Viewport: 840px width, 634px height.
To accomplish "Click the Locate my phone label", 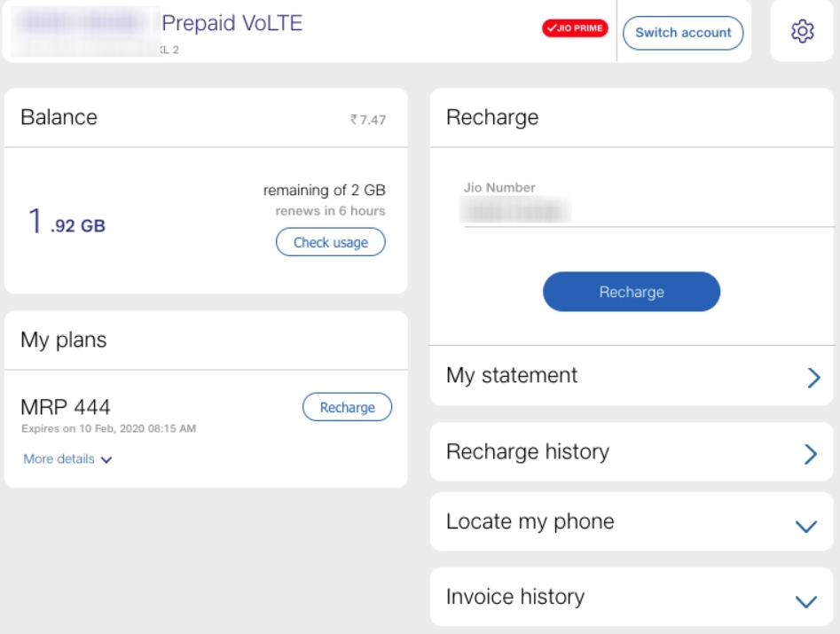I will pyautogui.click(x=530, y=521).
